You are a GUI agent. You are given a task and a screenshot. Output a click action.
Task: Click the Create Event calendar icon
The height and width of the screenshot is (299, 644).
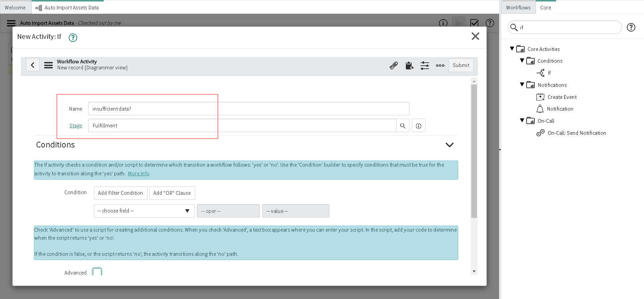540,97
